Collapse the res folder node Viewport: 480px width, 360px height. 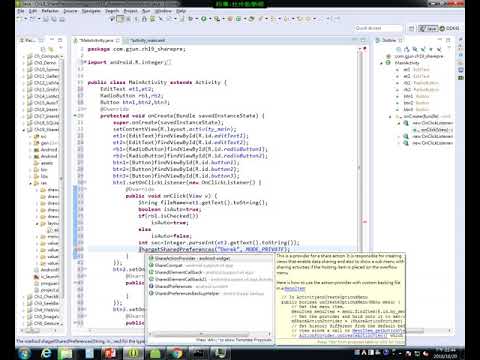[30, 183]
